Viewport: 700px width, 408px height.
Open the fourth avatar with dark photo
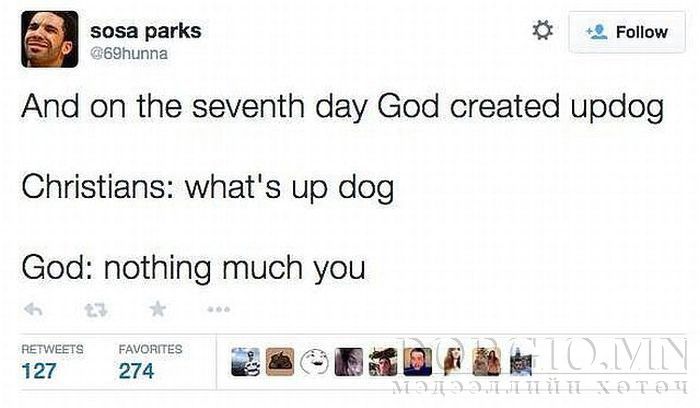point(349,362)
